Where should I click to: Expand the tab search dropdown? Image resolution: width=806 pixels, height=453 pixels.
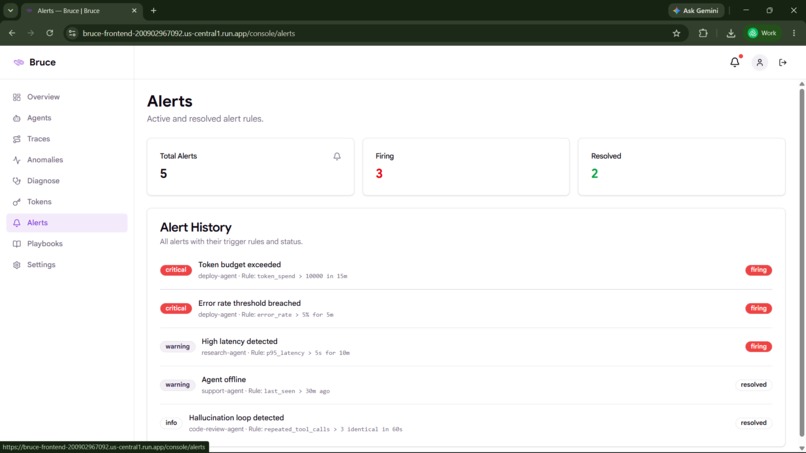pyautogui.click(x=10, y=10)
